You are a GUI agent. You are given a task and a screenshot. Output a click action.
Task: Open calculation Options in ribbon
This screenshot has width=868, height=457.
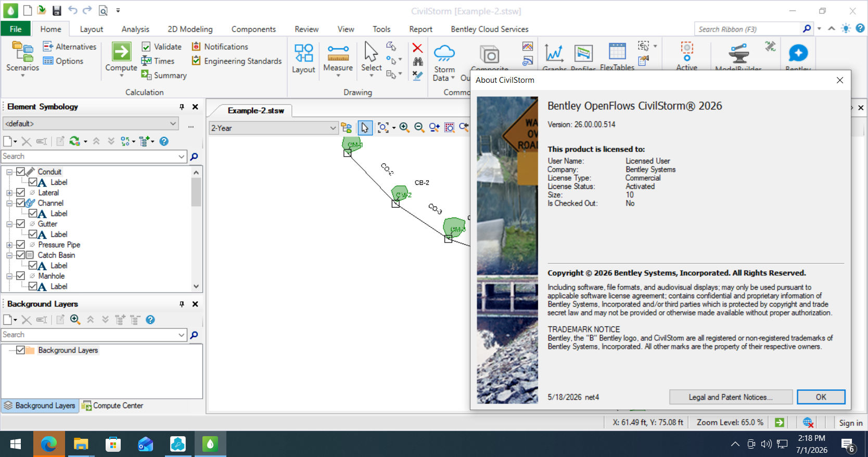[63, 61]
